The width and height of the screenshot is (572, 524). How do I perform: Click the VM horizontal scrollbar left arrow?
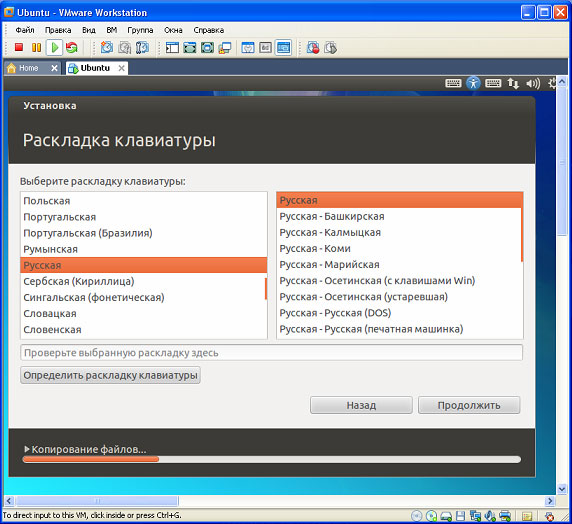click(x=9, y=501)
